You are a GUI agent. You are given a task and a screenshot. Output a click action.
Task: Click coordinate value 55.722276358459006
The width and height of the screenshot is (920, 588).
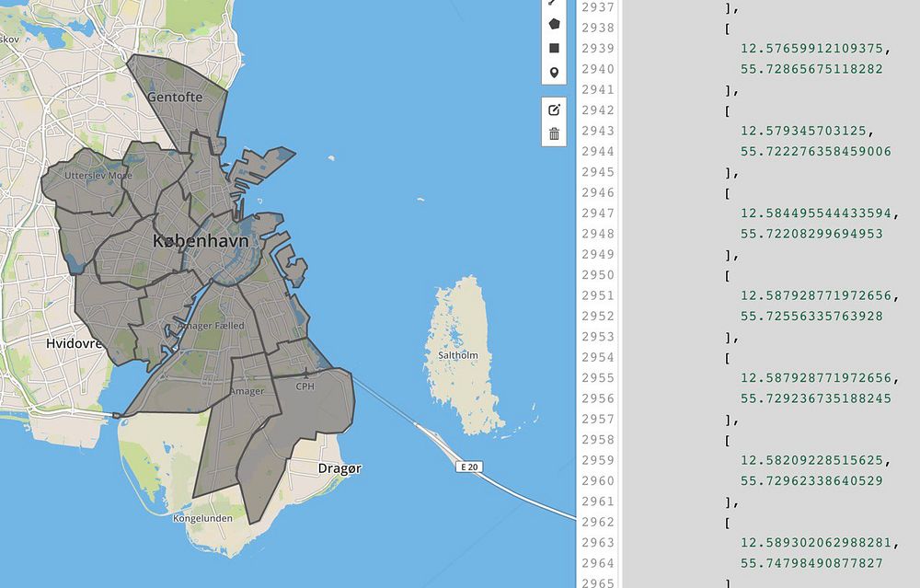tap(815, 152)
